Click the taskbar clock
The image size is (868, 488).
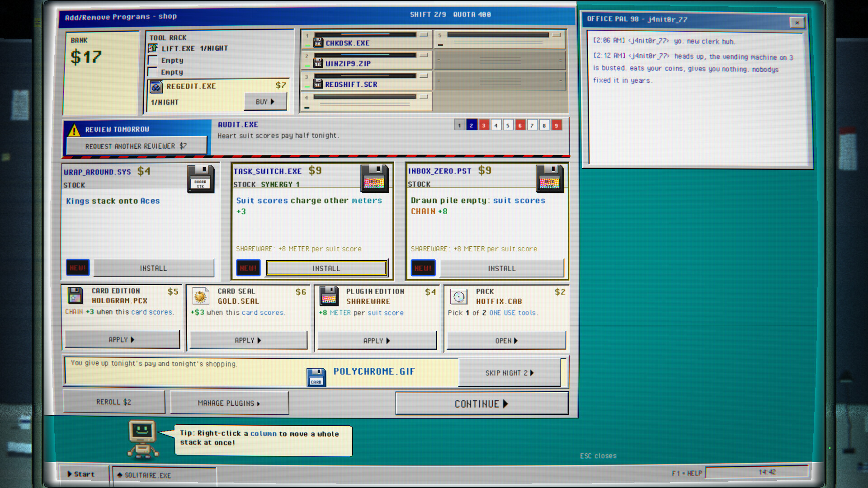point(757,472)
